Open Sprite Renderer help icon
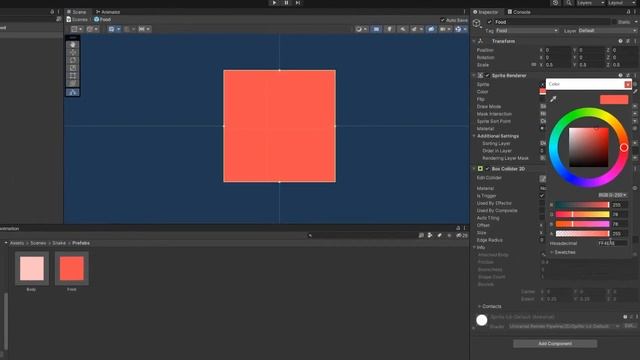Screen dimensions: 640x360 point(620,76)
